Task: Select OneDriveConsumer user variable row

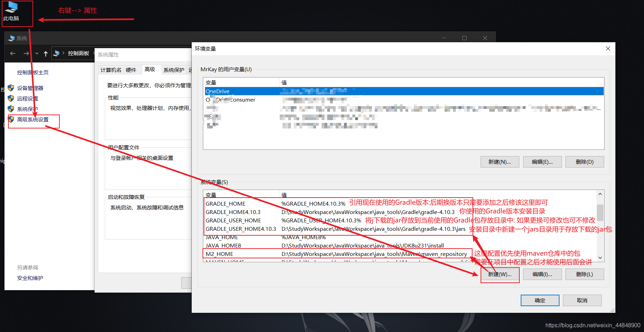Action: tap(404, 99)
